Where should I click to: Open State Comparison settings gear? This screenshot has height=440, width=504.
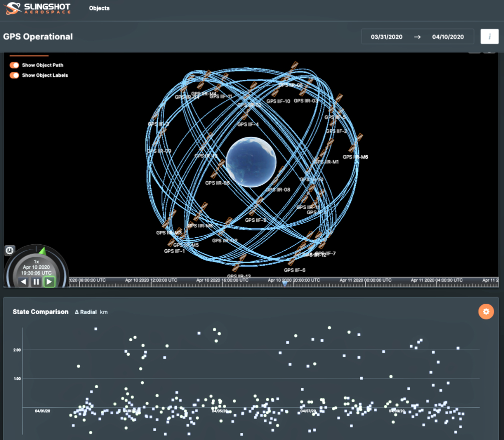point(485,312)
